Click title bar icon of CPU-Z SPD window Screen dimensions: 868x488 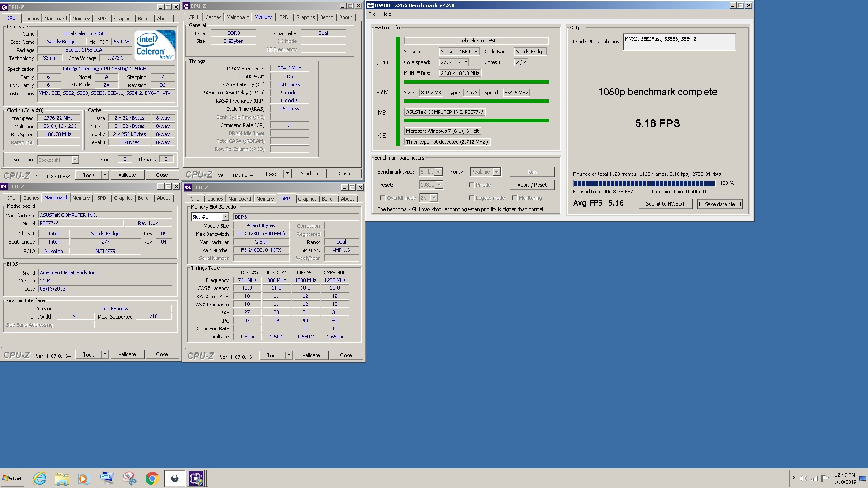(x=188, y=188)
